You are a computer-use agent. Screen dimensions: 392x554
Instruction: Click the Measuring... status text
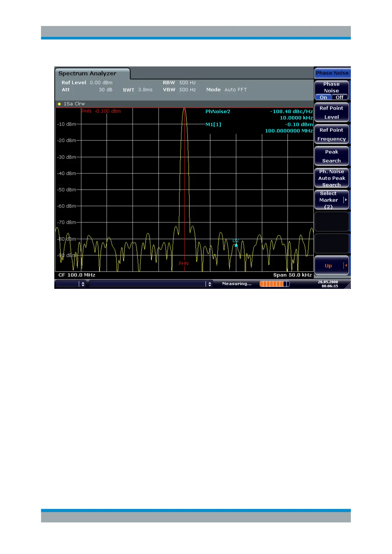coord(237,284)
